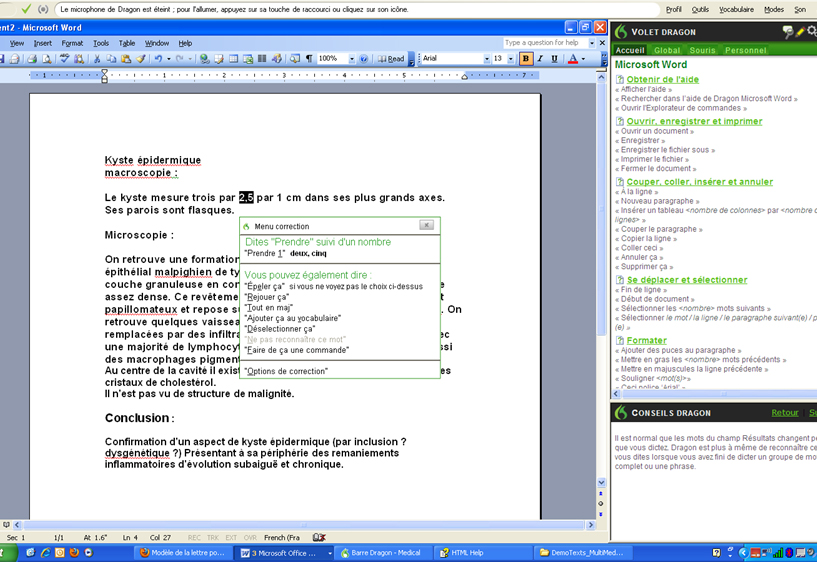Click Options de correction in the menu

point(286,371)
